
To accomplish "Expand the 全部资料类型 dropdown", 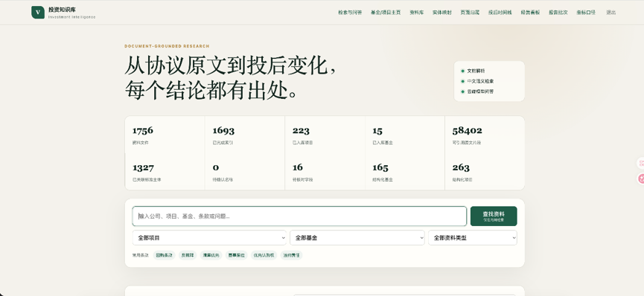I will click(x=472, y=238).
